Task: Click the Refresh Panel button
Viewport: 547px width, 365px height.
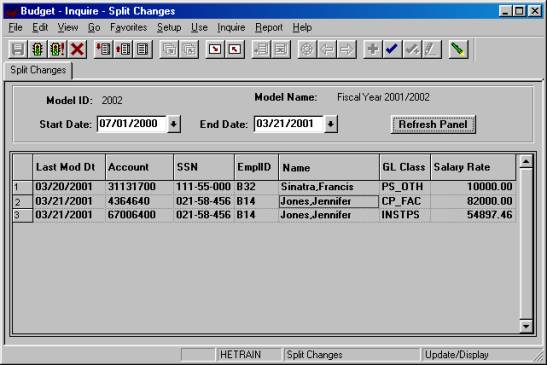Action: point(433,124)
